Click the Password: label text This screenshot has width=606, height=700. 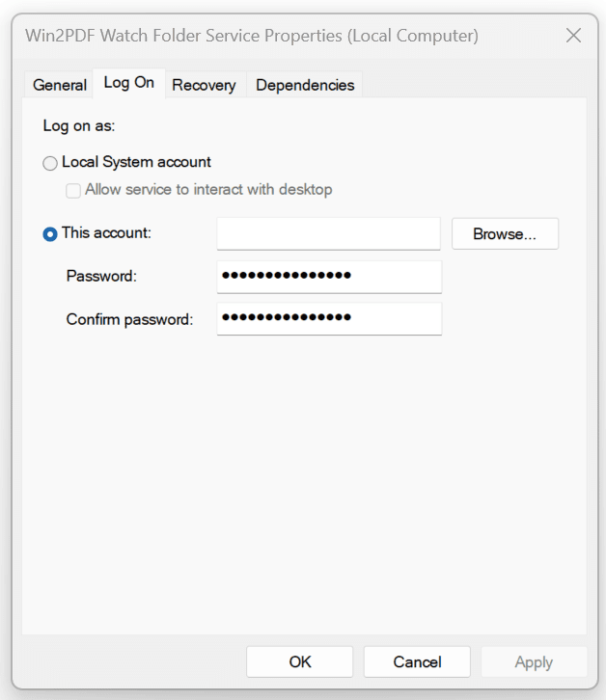(101, 276)
